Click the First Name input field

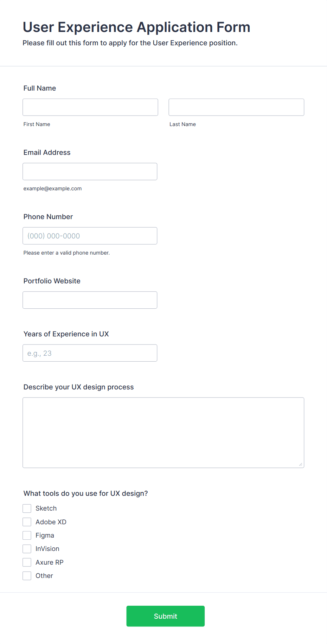click(90, 107)
